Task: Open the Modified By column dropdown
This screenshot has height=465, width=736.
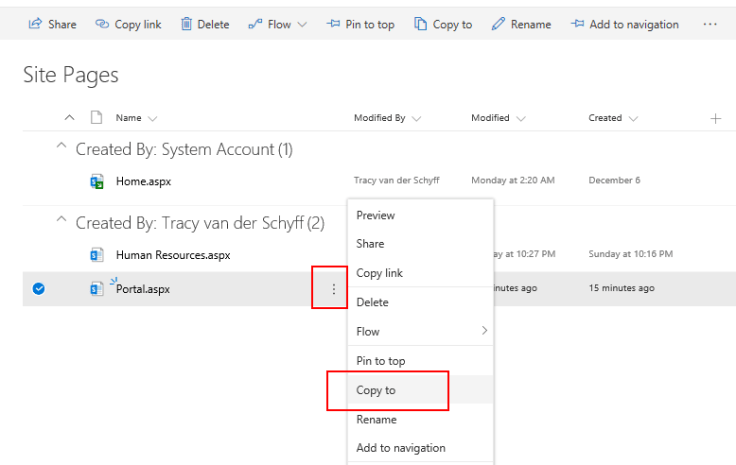Action: tap(387, 118)
